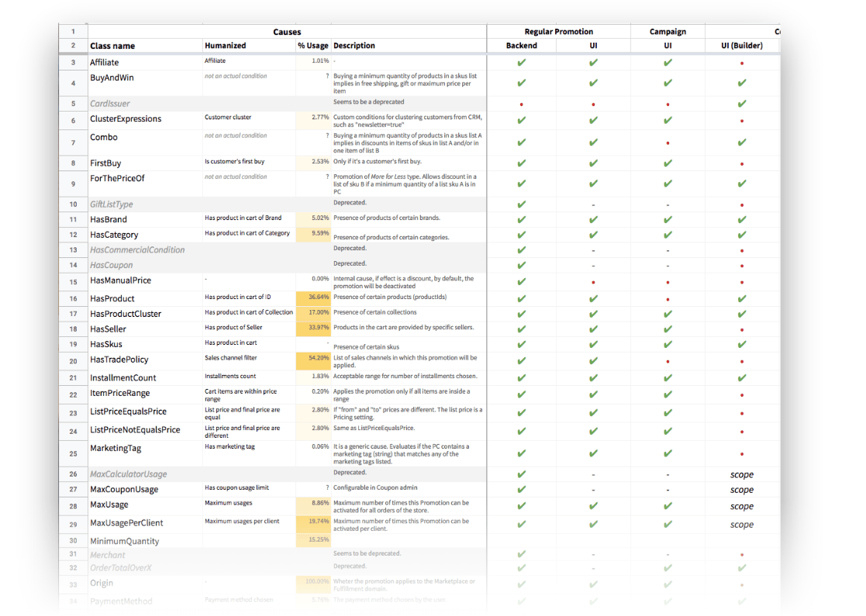Click the "Regular Promotion" header cell
866x616 pixels.
point(558,32)
